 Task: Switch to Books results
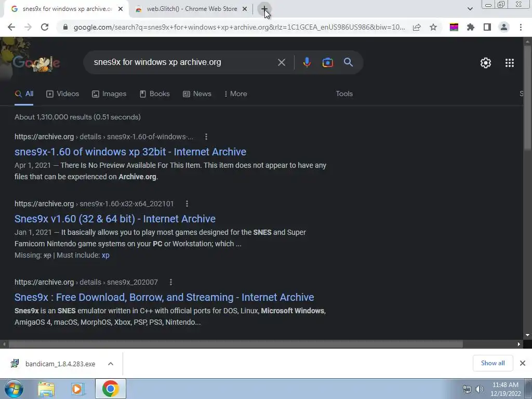154,94
